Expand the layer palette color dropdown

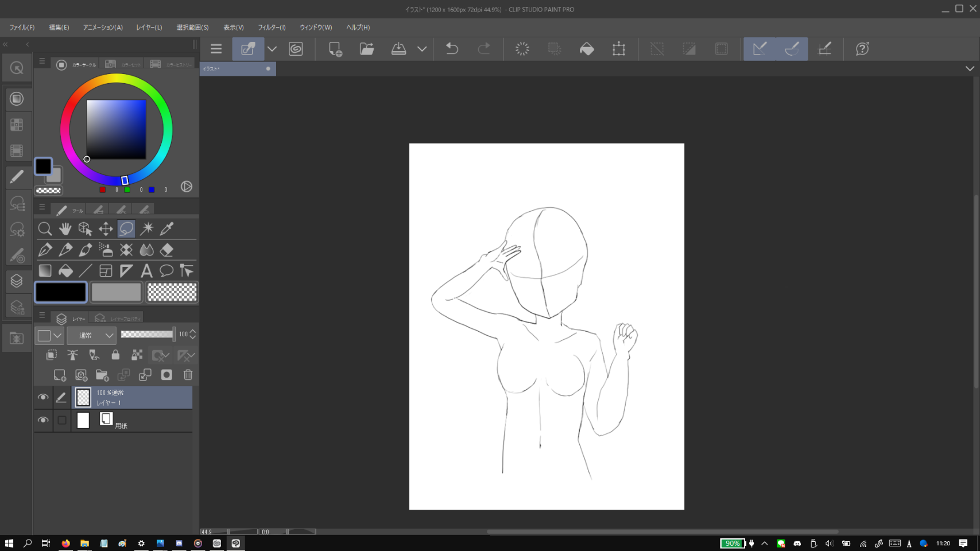(57, 335)
